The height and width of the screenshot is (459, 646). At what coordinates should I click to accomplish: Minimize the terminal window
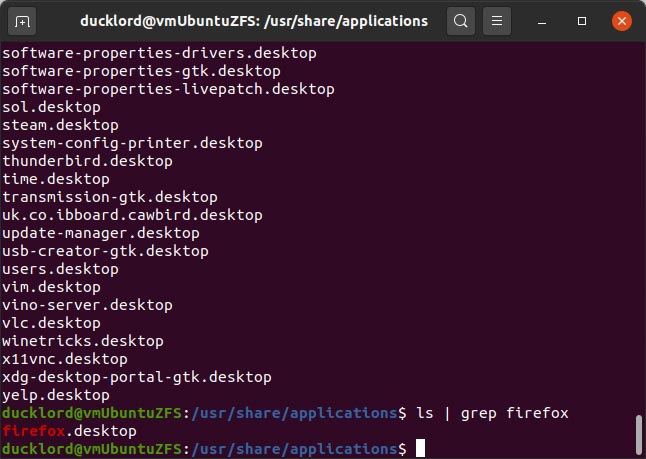coord(542,21)
